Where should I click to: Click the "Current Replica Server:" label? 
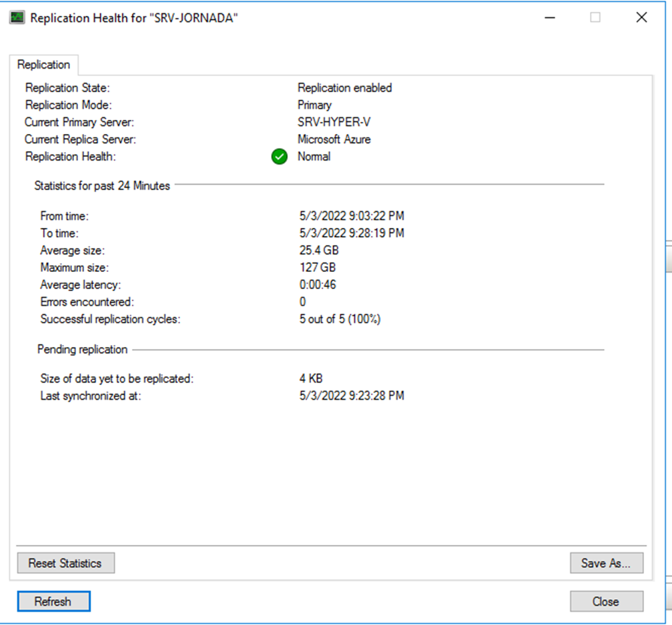[80, 139]
